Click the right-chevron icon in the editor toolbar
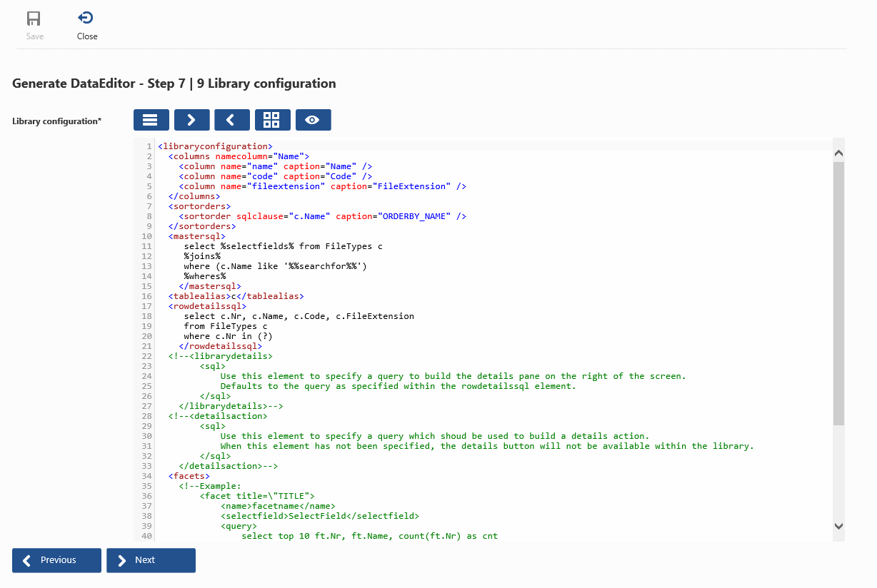This screenshot has height=588, width=877. pyautogui.click(x=191, y=119)
